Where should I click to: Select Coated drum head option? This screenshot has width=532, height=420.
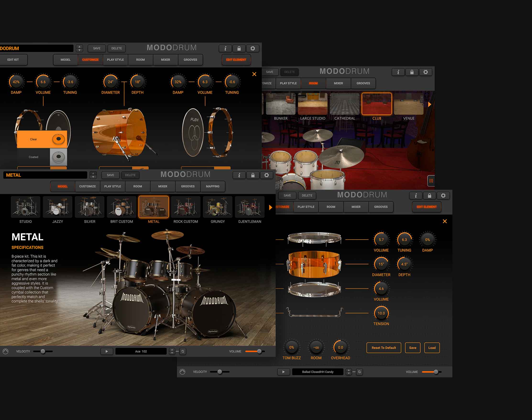coord(42,157)
